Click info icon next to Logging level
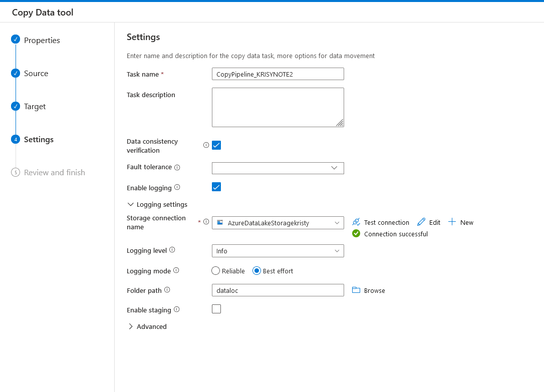This screenshot has width=544, height=392. 172,250
